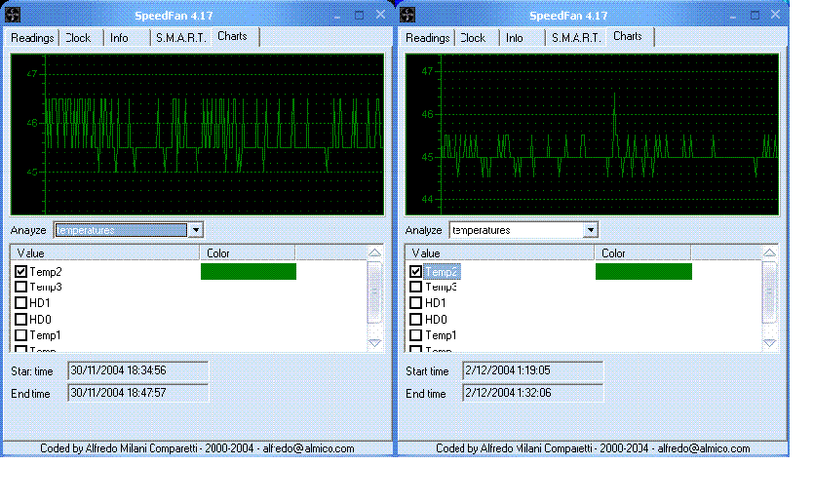Open Clock tab in left window

pos(78,38)
